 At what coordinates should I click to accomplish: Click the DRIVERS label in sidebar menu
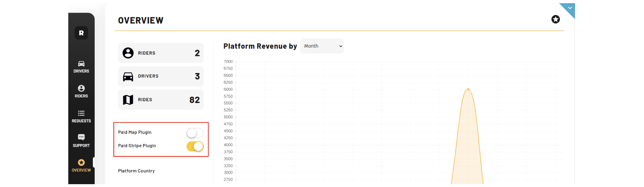81,71
